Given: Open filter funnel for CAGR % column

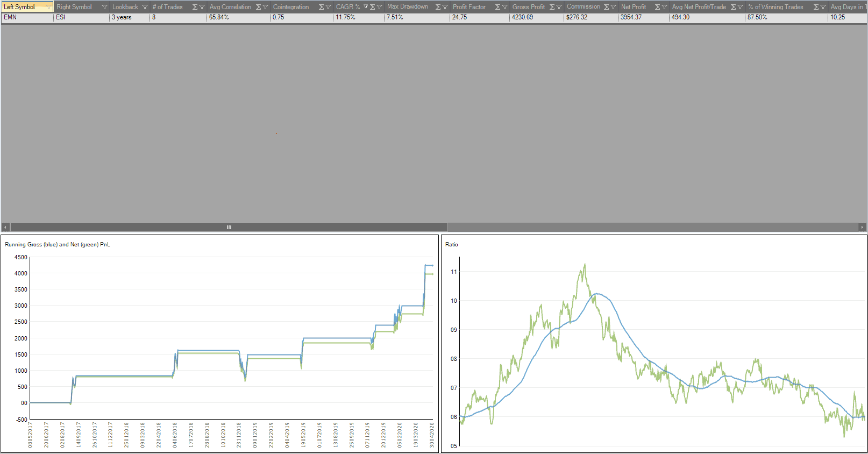Looking at the screenshot, I should tap(379, 7).
